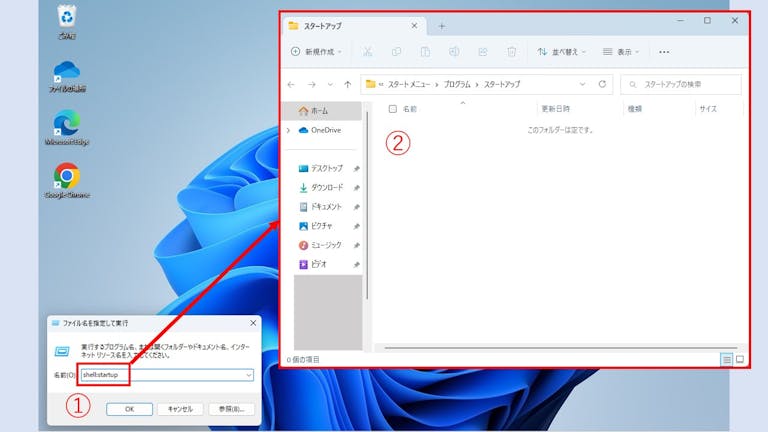Click the Cut scissors icon in Explorer toolbar
The width and height of the screenshot is (768, 432).
tap(367, 52)
